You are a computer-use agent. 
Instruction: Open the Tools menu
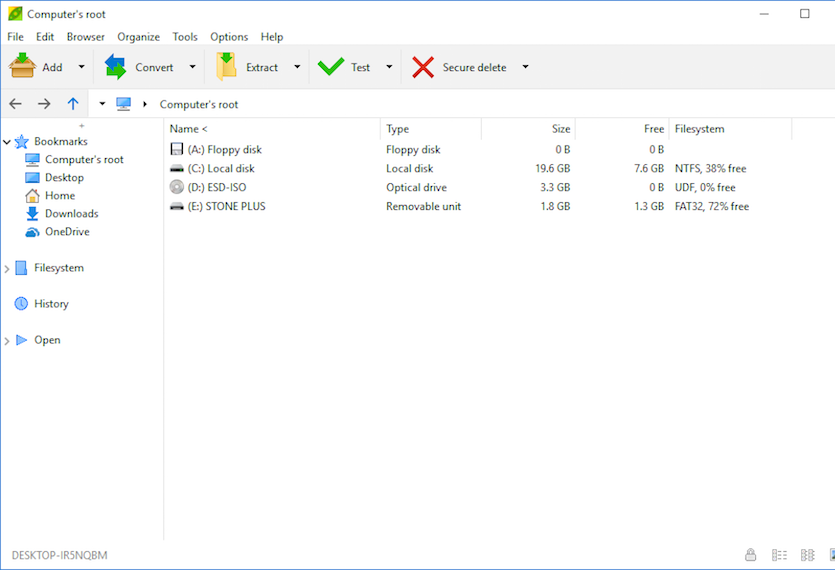[185, 37]
